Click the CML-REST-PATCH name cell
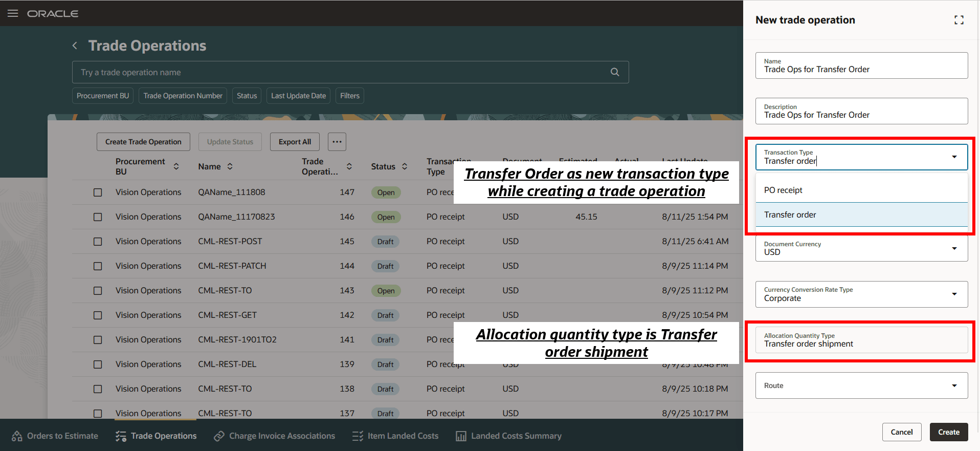The width and height of the screenshot is (980, 451). 232,266
